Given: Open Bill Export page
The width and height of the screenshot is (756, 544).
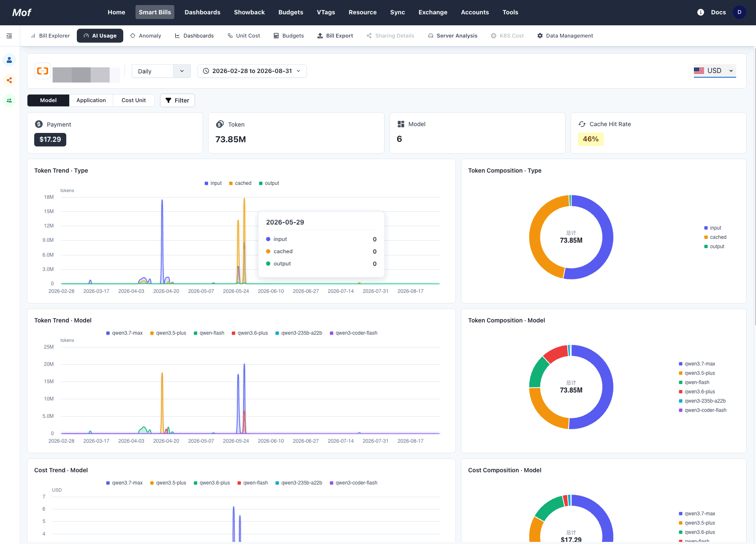Looking at the screenshot, I should (335, 36).
